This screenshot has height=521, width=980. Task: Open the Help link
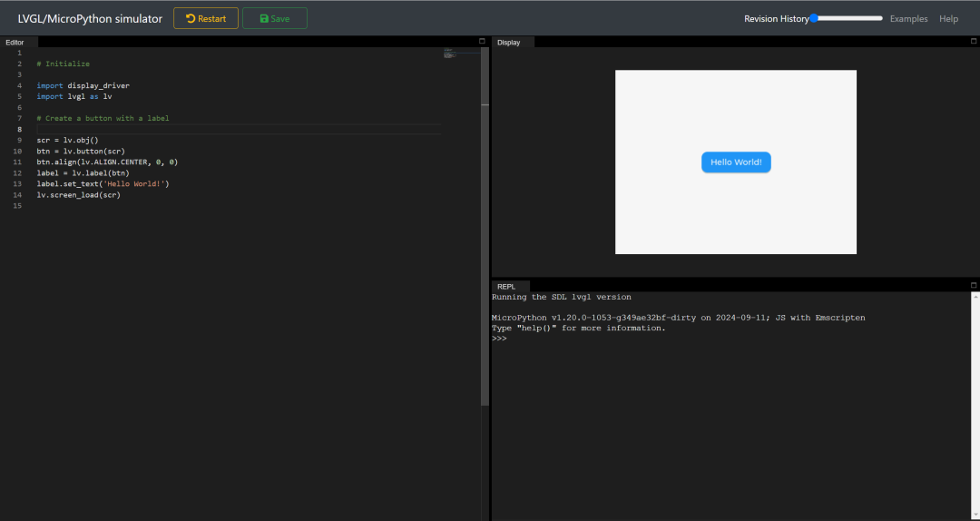click(x=948, y=18)
